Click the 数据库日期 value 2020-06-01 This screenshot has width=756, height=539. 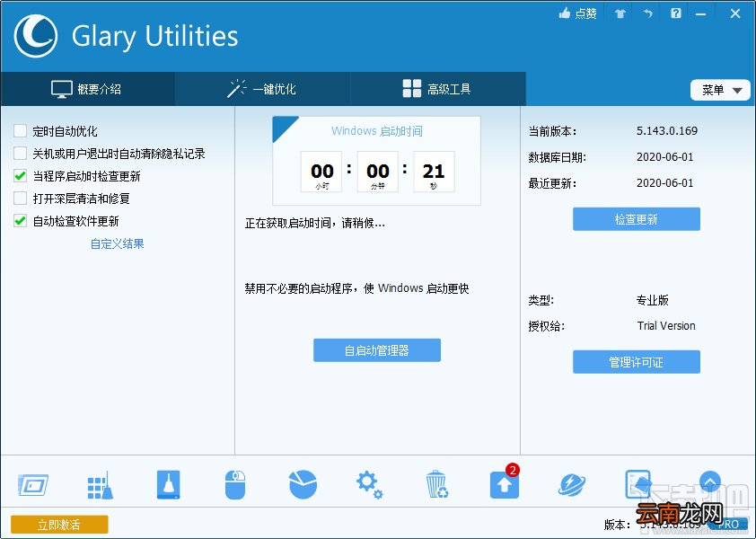pos(665,157)
